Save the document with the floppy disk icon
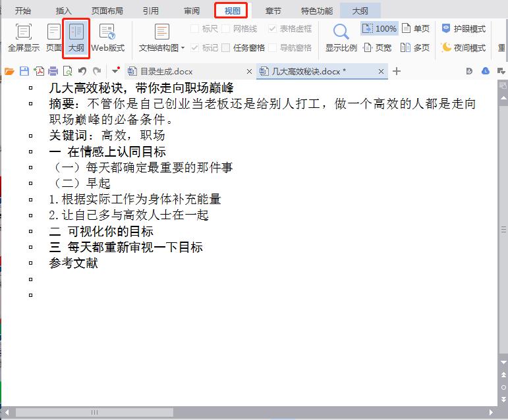Viewport: 508px width, 420px height. click(x=24, y=71)
